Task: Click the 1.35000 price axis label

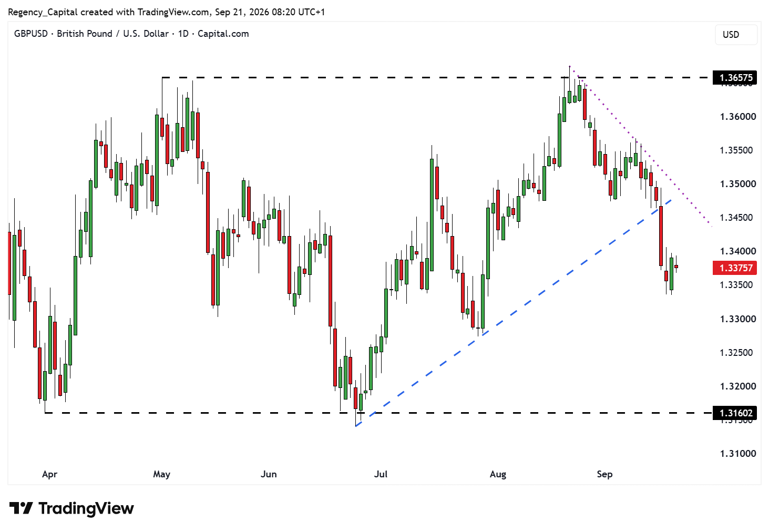Action: [738, 184]
